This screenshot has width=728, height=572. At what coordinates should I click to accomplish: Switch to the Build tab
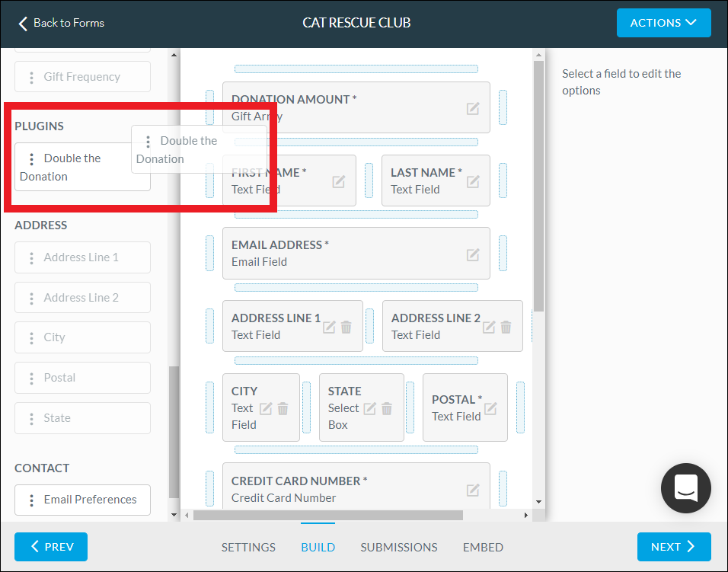click(x=318, y=548)
